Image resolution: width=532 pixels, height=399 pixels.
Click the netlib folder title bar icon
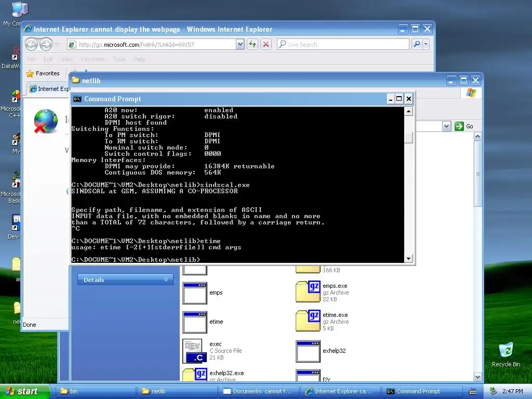click(x=76, y=81)
